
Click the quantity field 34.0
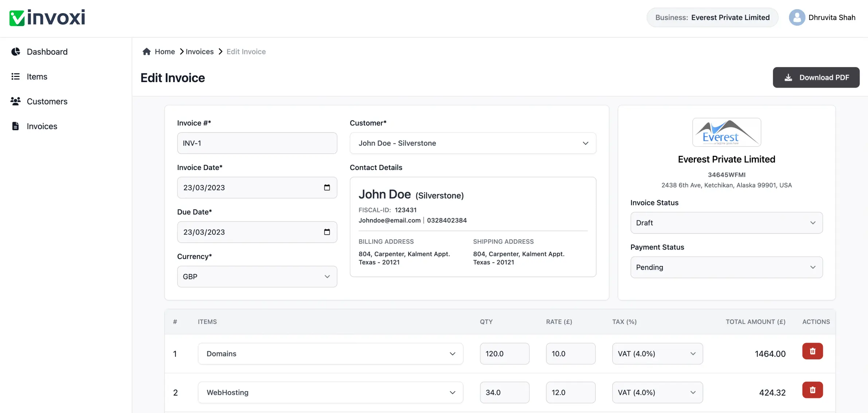(x=504, y=392)
